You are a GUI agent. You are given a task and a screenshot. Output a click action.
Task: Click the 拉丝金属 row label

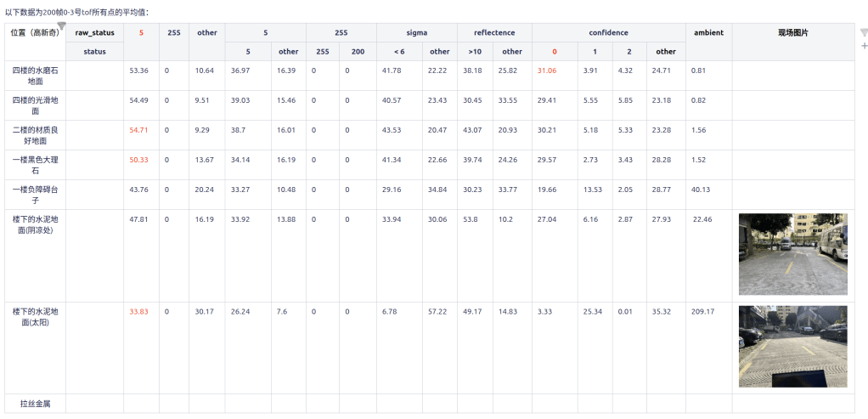click(x=35, y=403)
